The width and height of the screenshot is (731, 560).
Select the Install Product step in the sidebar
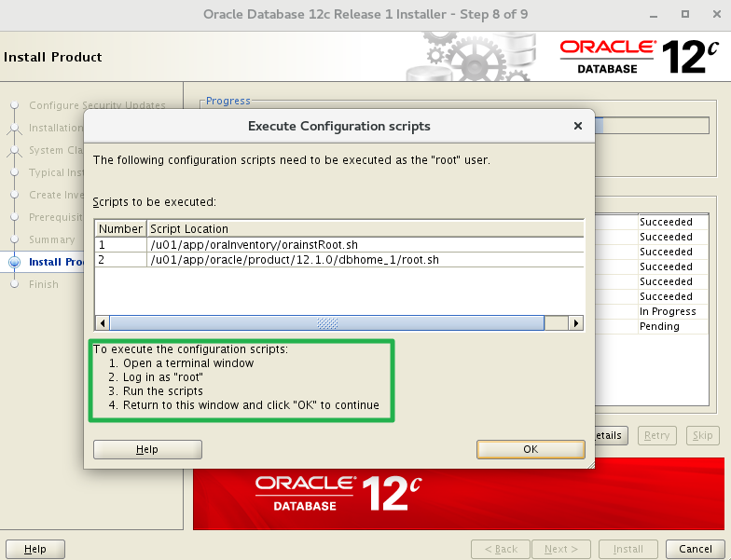56,262
